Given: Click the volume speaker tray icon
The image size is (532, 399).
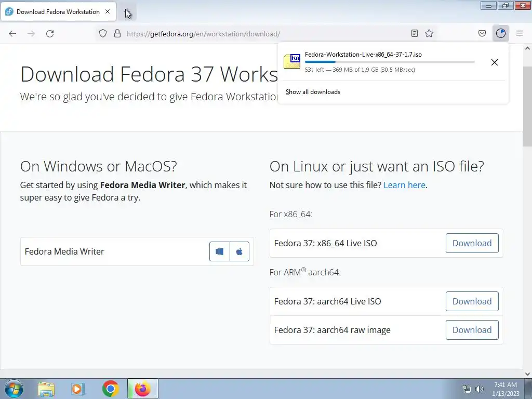Looking at the screenshot, I should point(480,389).
